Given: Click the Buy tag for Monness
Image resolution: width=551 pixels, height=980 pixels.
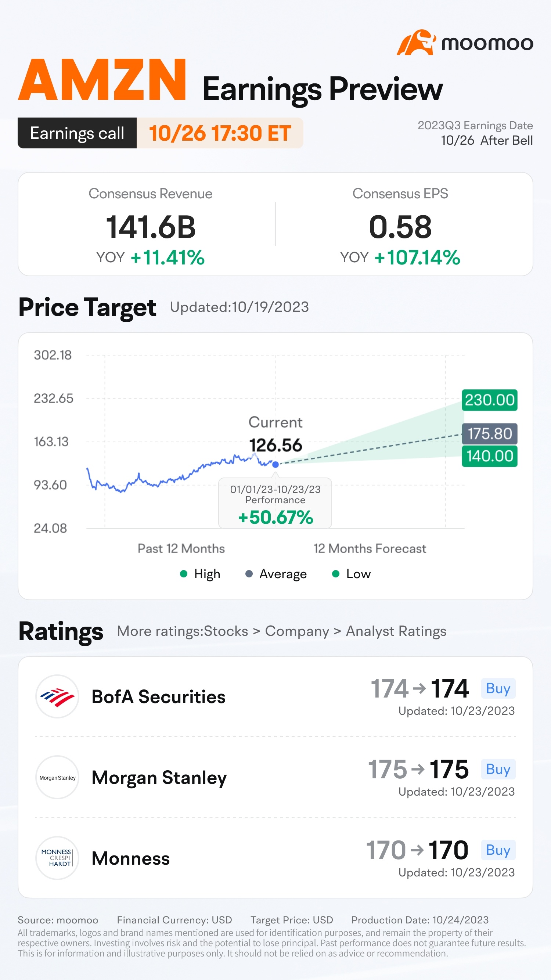Looking at the screenshot, I should click(x=498, y=850).
